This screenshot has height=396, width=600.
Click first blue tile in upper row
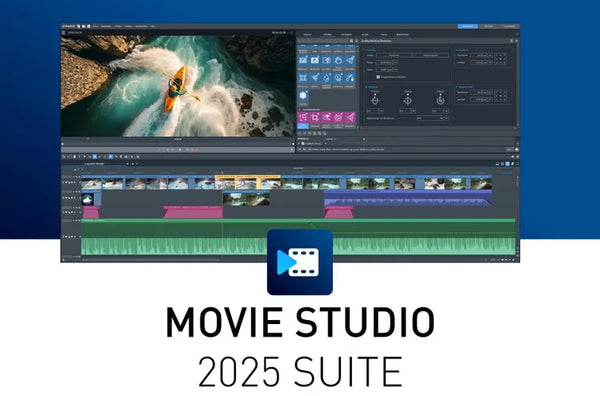(x=303, y=60)
